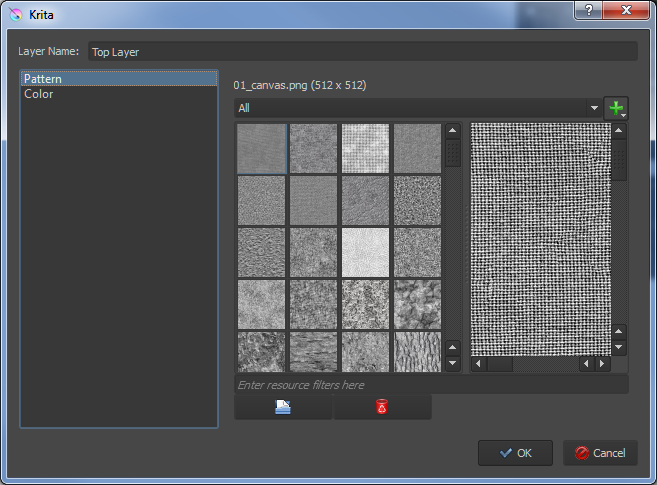The width and height of the screenshot is (657, 485).
Task: Click the preview horizontal scrollbar right arrow
Action: point(602,364)
